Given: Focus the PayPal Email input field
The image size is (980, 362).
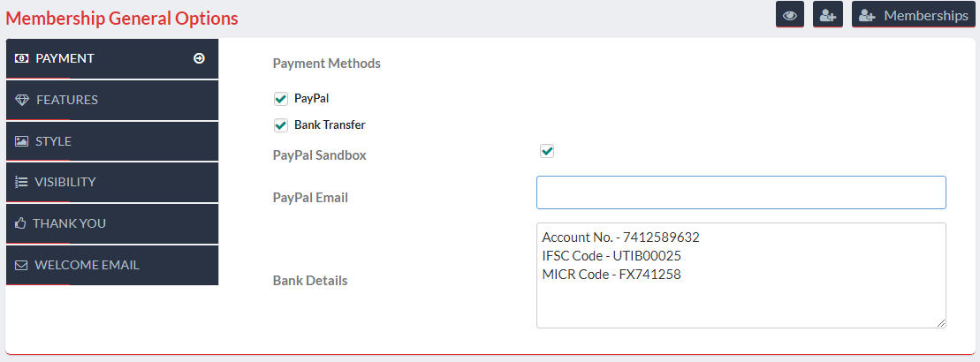Looking at the screenshot, I should (x=741, y=192).
